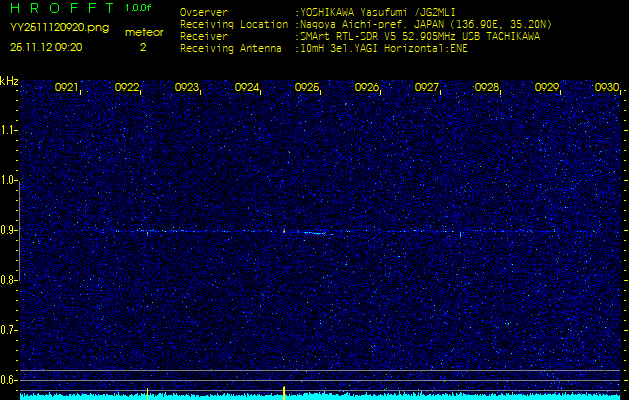Select the Receiver RTL-SDR text line
This screenshot has width=629, height=400.
tap(360, 35)
